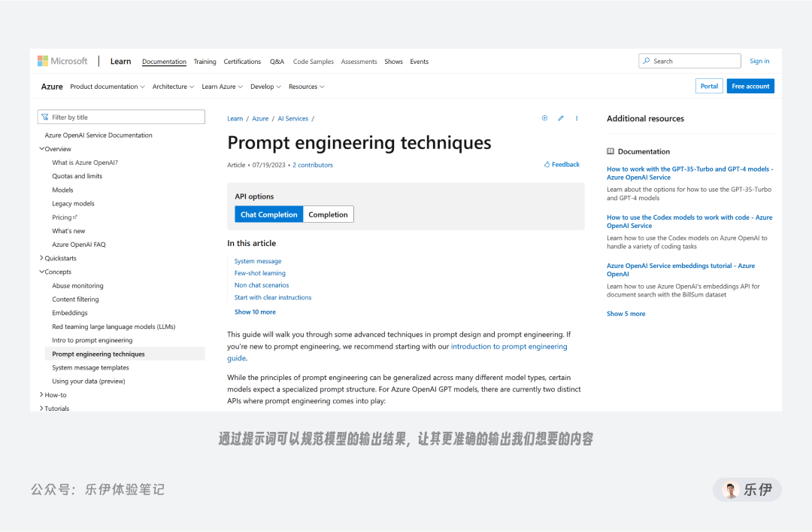This screenshot has width=812, height=532.
Task: Click the Free account button
Action: (x=750, y=86)
